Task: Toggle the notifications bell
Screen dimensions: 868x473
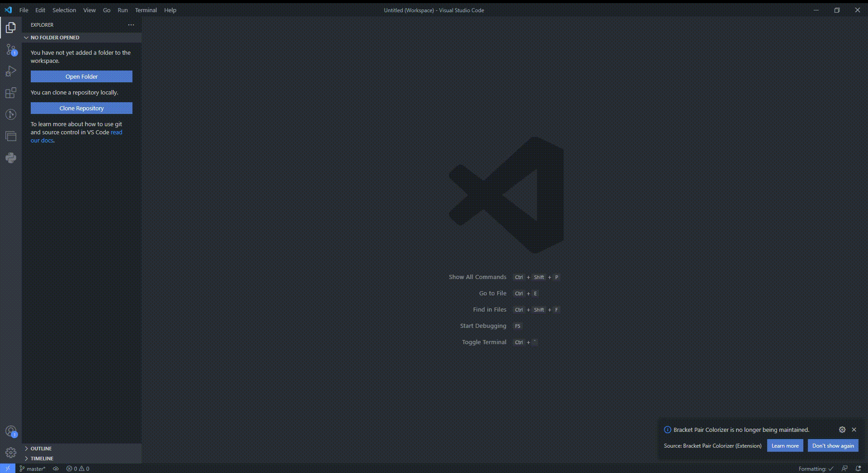Action: pos(858,468)
